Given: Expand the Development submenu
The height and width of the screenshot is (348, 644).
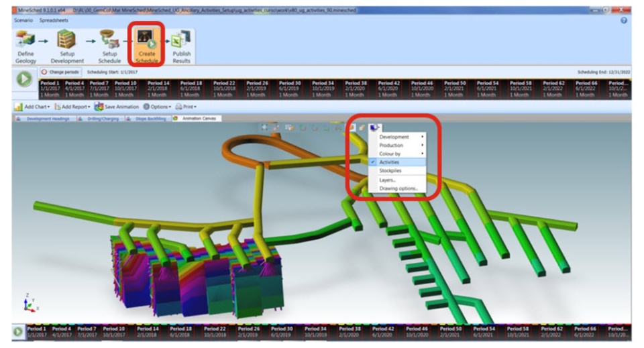Looking at the screenshot, I should coord(397,137).
